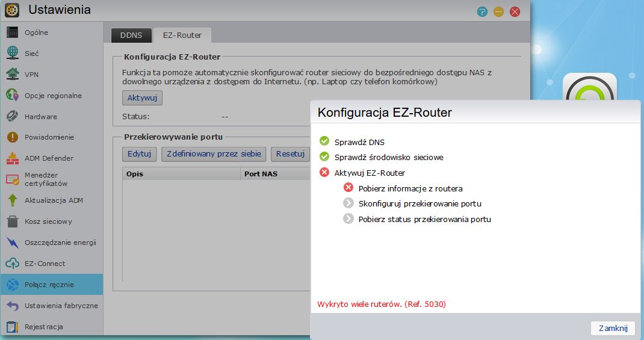This screenshot has width=644, height=340.
Task: Select the Menedżer certyfikatów icon
Action: pyautogui.click(x=12, y=179)
